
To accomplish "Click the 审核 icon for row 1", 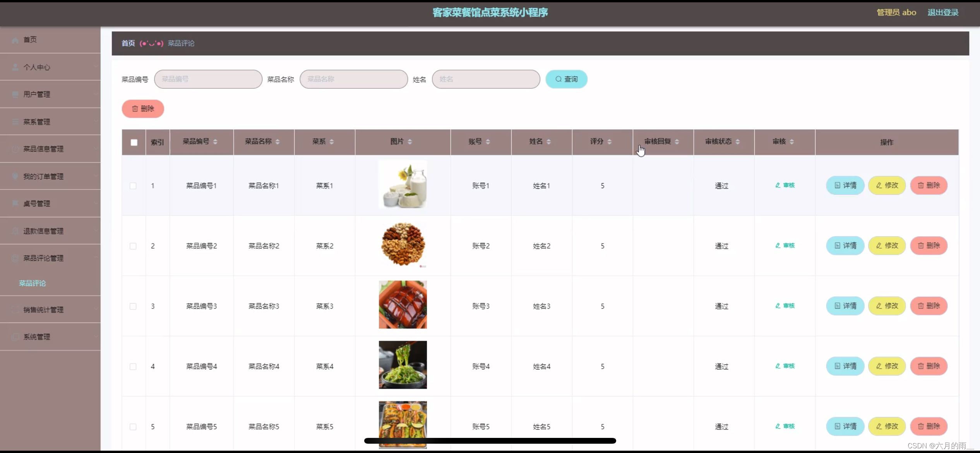I will (785, 185).
